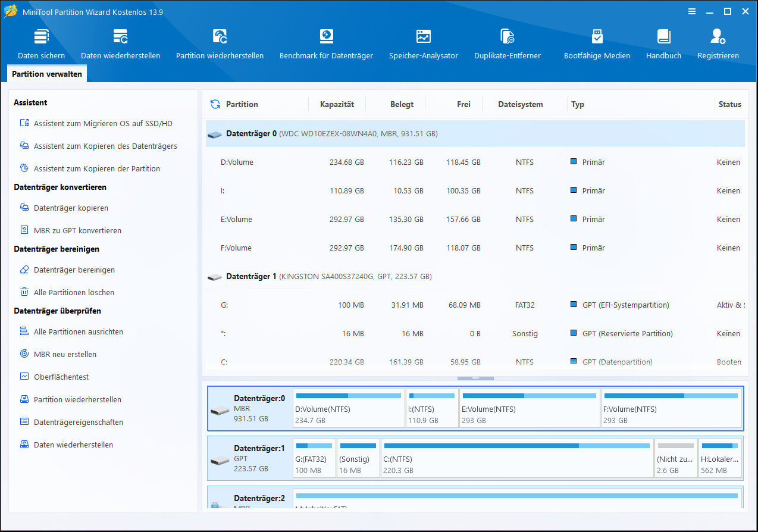Sort by Belegt column header
The image size is (758, 532).
coord(402,104)
